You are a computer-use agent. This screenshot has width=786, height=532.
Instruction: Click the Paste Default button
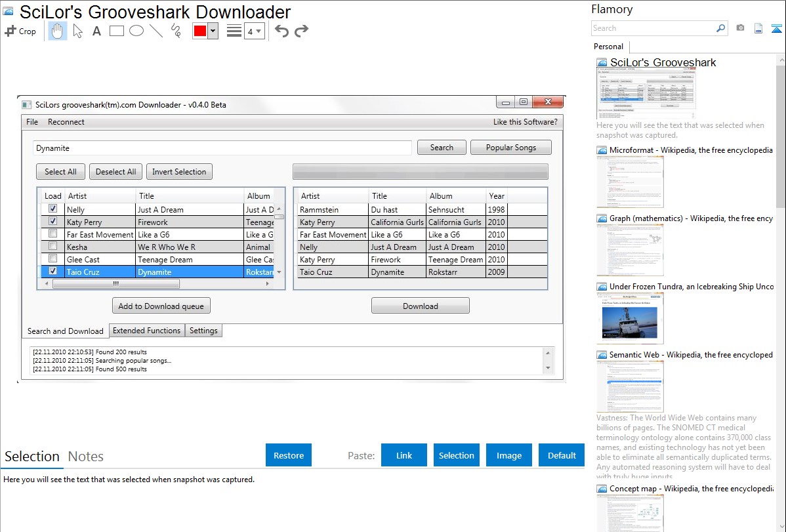pos(562,455)
